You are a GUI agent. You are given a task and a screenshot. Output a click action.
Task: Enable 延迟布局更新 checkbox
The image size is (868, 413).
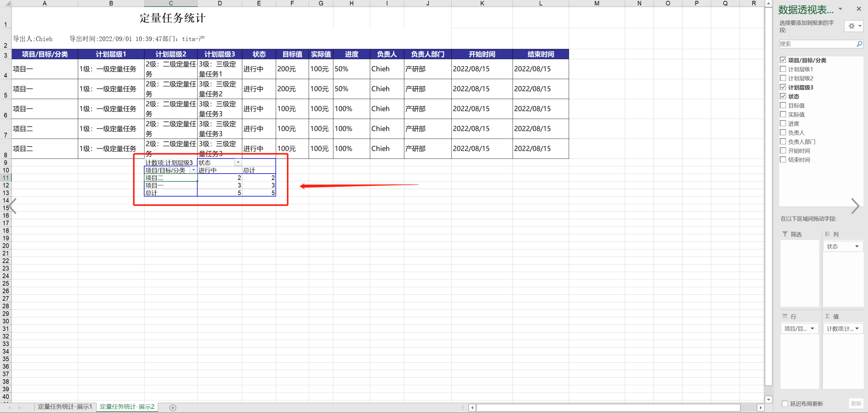click(785, 404)
